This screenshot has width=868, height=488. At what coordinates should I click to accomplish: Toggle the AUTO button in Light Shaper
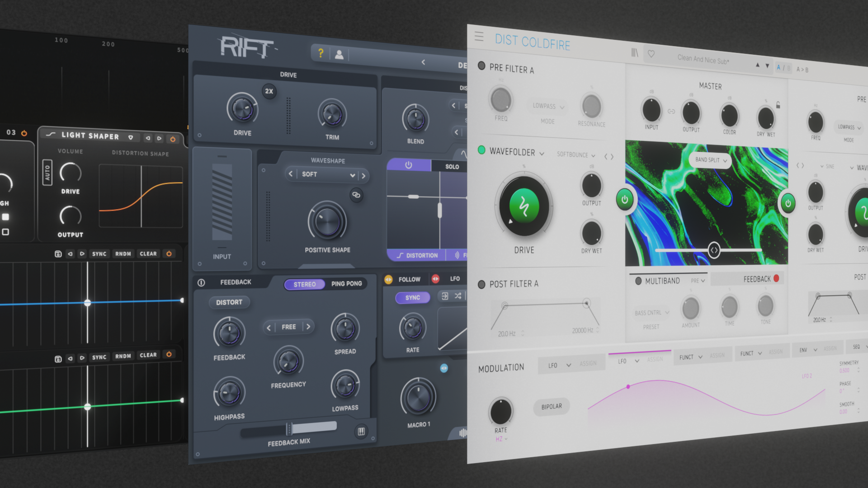pos(47,172)
